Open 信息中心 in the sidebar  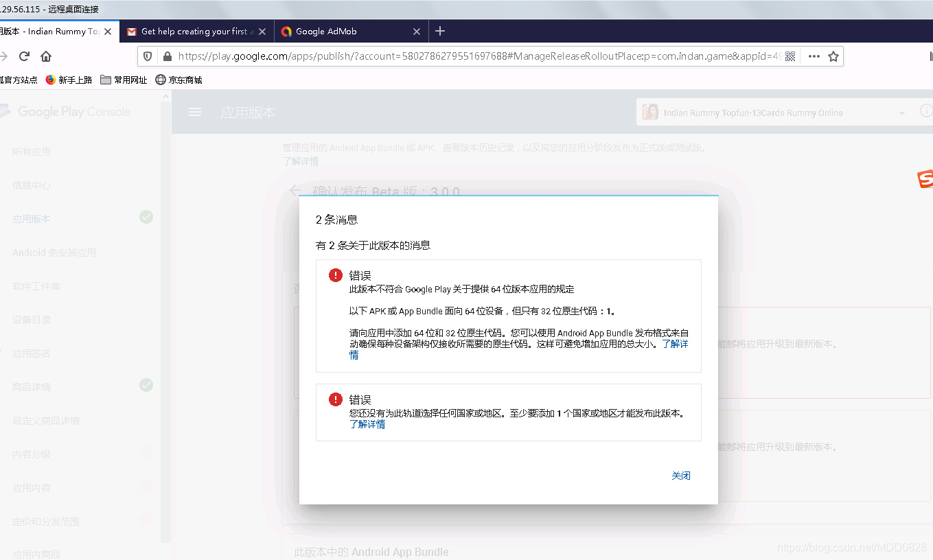pyautogui.click(x=32, y=185)
